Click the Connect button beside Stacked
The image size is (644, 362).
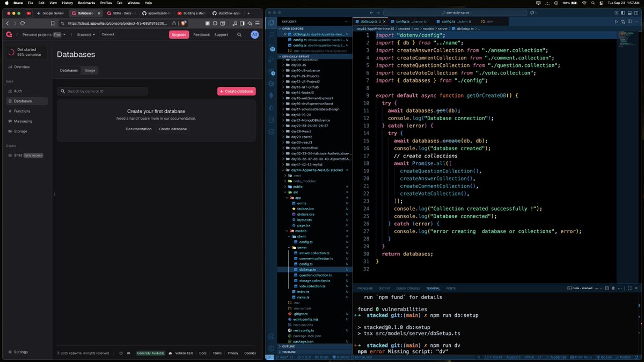(x=108, y=34)
